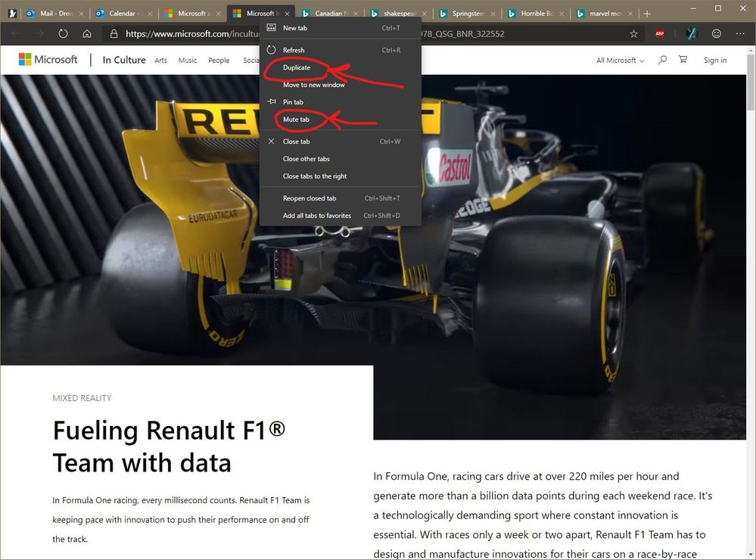
Task: Close the Horrible Bosses tab
Action: pyautogui.click(x=562, y=14)
